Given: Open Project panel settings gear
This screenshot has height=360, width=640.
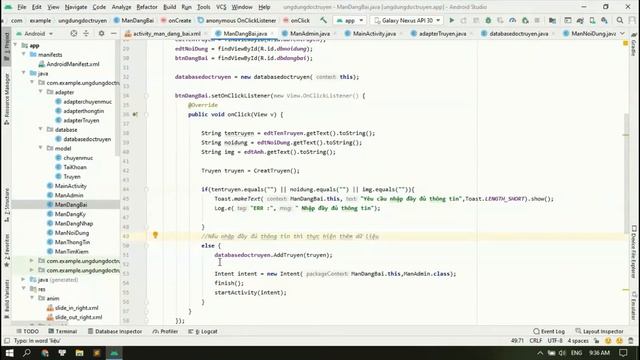Looking at the screenshot, I should point(101,33).
